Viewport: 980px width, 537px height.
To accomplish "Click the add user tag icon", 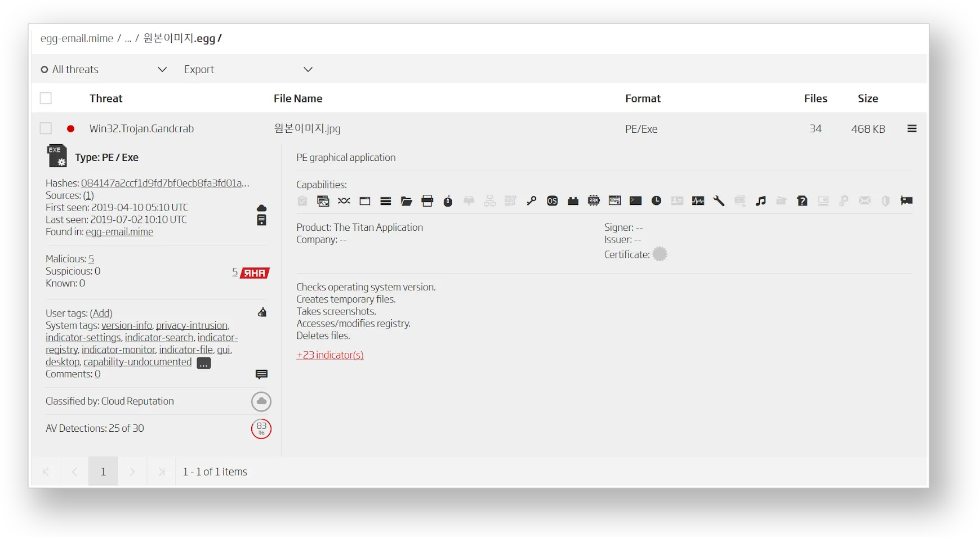I will (262, 312).
